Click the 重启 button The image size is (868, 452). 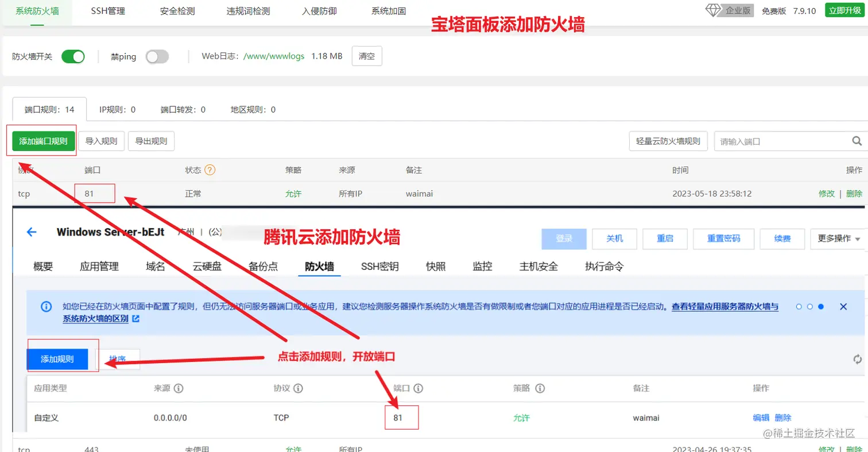coord(665,238)
